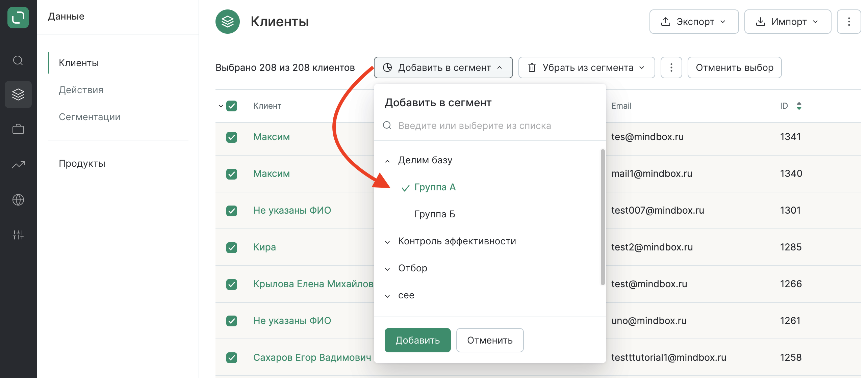The width and height of the screenshot is (868, 378).
Task: Deselect Группа А segment option
Action: click(435, 187)
